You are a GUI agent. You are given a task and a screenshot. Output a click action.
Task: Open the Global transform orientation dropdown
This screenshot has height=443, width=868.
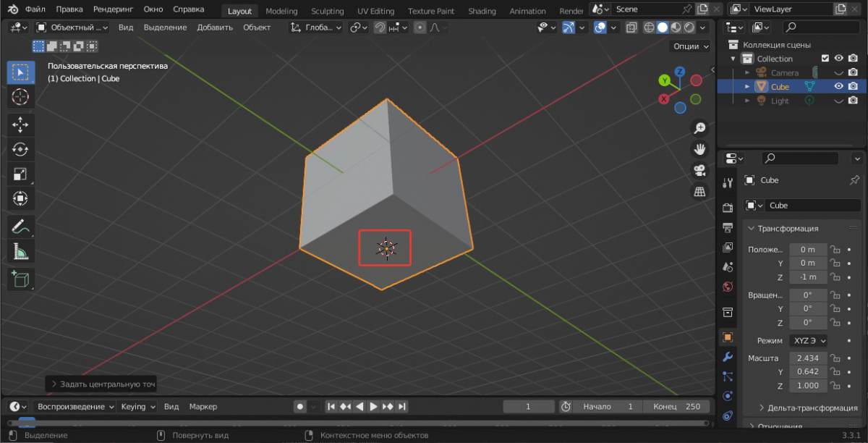pos(315,28)
